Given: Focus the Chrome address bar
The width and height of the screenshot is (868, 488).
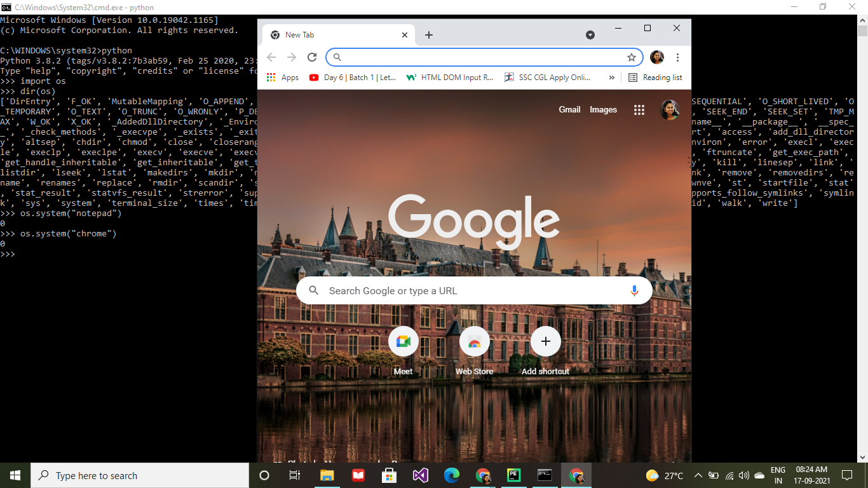Looking at the screenshot, I should (484, 57).
